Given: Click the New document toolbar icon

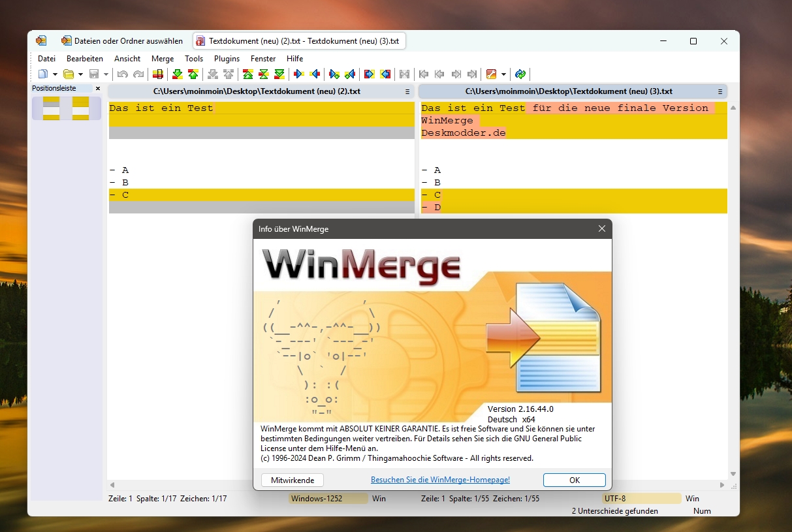Looking at the screenshot, I should (x=43, y=74).
